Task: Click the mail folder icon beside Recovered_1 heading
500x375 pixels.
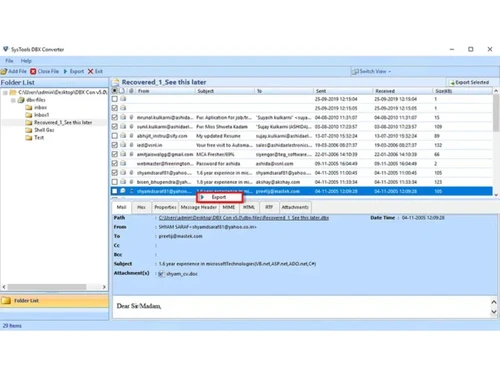Action: 115,82
